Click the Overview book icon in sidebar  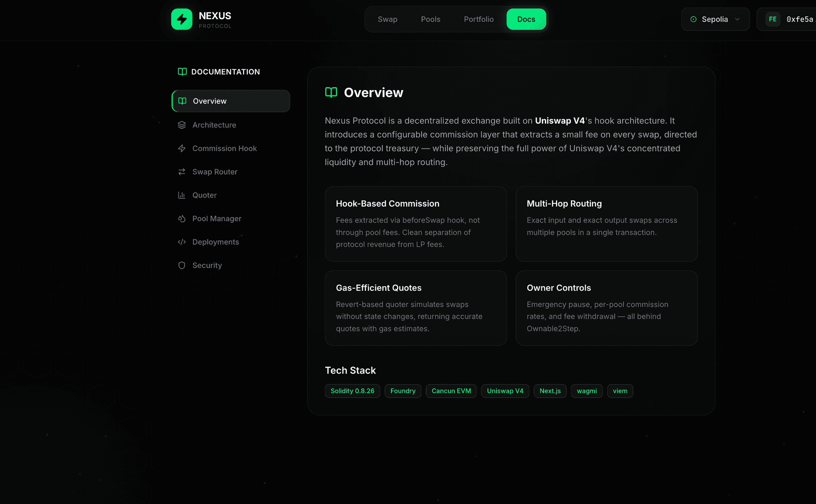click(x=182, y=101)
